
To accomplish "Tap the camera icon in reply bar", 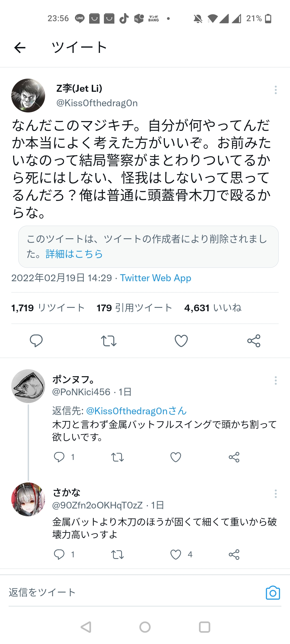I will pyautogui.click(x=273, y=592).
